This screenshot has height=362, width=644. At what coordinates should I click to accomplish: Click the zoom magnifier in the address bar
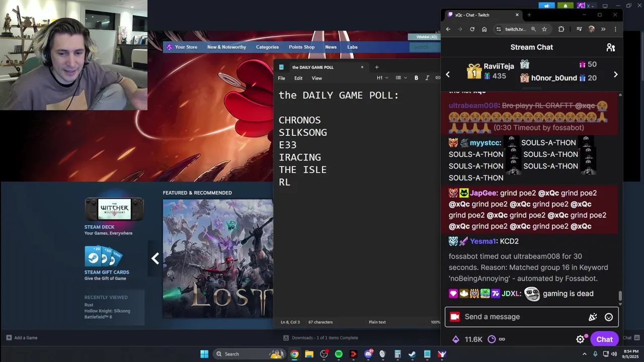click(533, 29)
